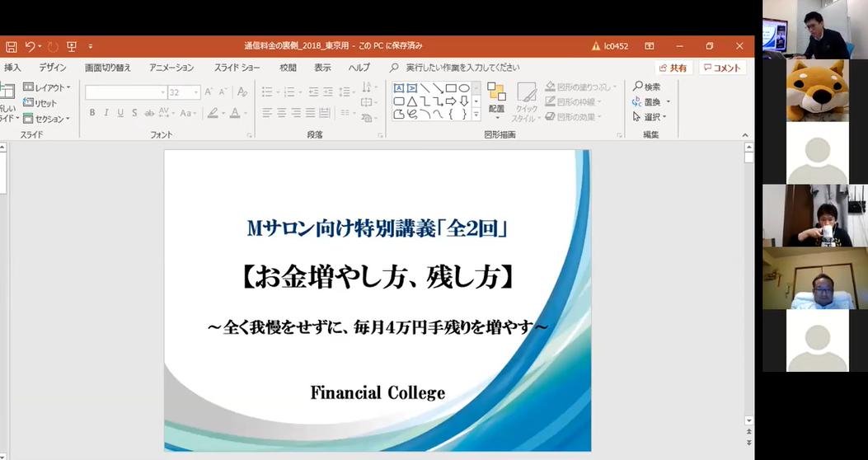
Task: Increase font size with larger A icon
Action: (x=209, y=92)
